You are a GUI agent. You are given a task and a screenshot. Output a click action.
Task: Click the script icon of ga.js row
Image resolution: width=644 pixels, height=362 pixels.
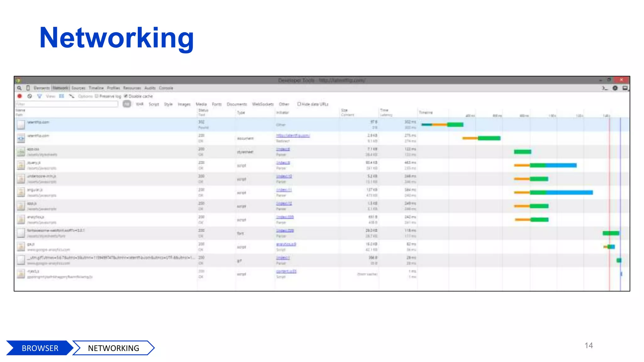21,247
